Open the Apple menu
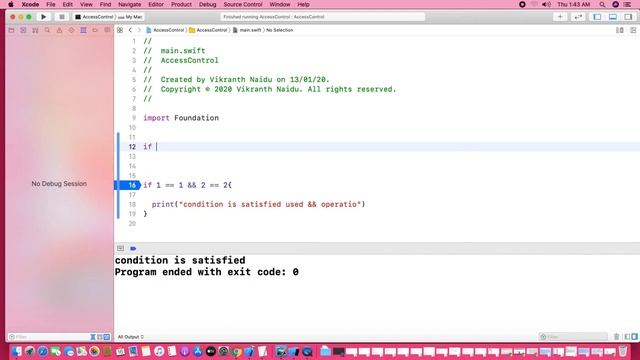The width and height of the screenshot is (640, 360). (x=11, y=4)
